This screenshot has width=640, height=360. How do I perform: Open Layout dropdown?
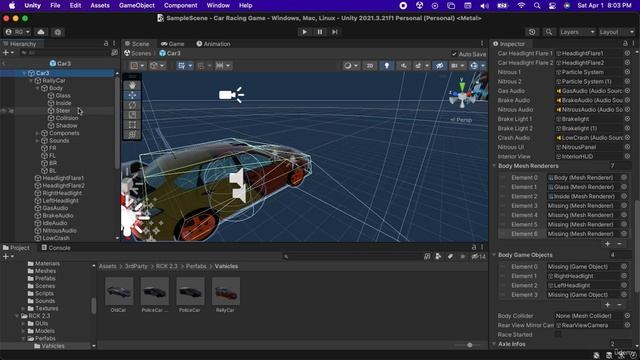click(x=617, y=32)
